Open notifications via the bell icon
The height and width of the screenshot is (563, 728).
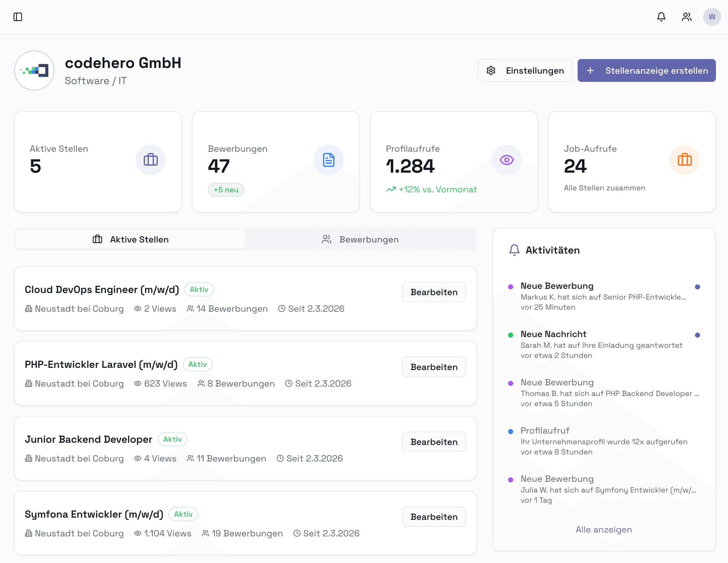tap(661, 17)
